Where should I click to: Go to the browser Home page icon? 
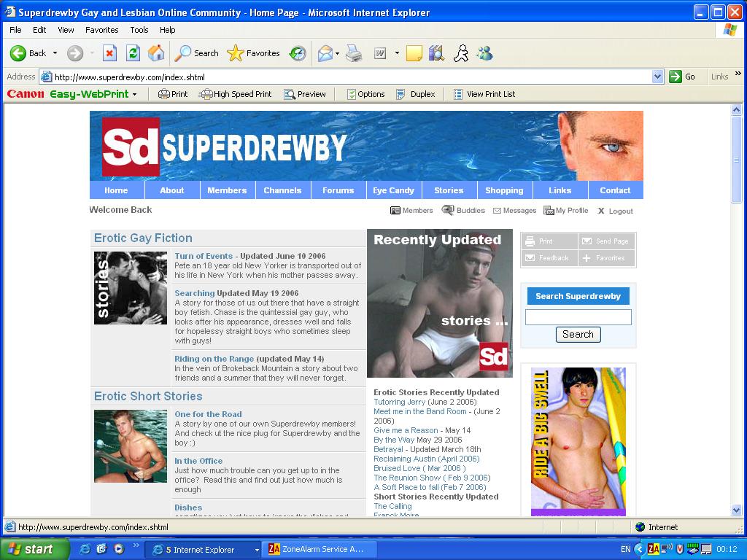(x=156, y=53)
